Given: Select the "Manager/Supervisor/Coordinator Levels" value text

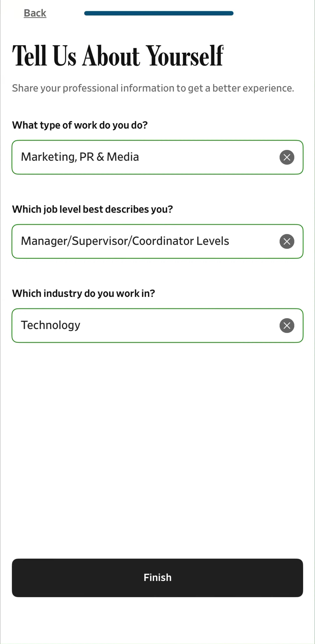Looking at the screenshot, I should pos(125,241).
